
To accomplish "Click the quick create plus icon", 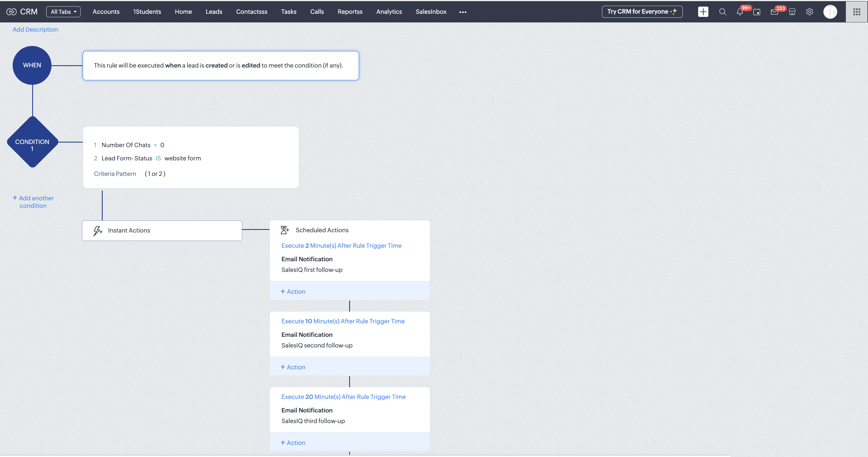I will tap(703, 12).
